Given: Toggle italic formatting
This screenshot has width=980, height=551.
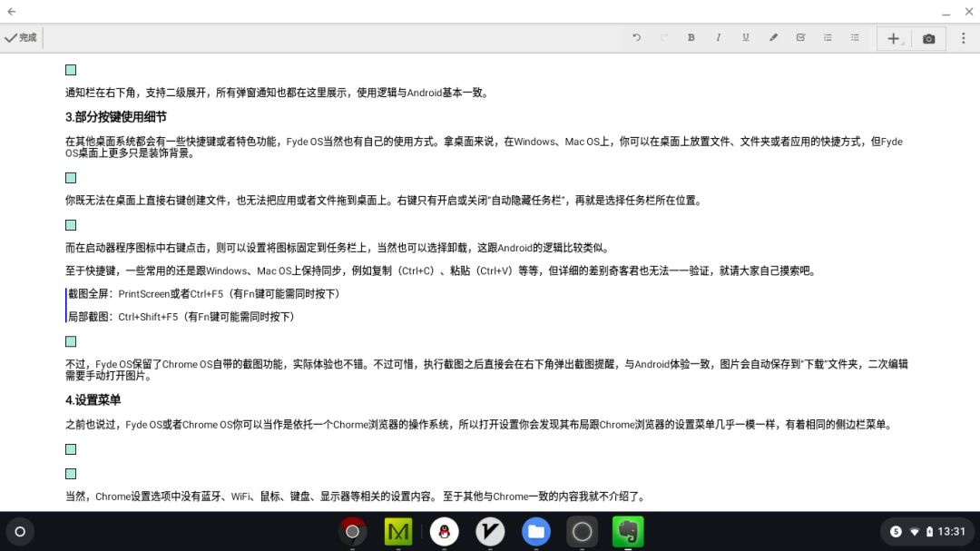Looking at the screenshot, I should pyautogui.click(x=718, y=38).
